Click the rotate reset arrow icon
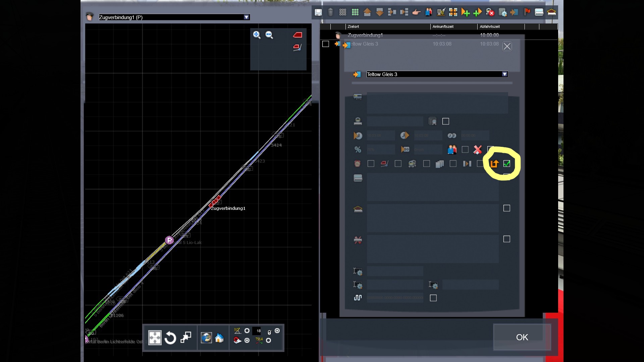Image resolution: width=644 pixels, height=362 pixels. [x=170, y=338]
